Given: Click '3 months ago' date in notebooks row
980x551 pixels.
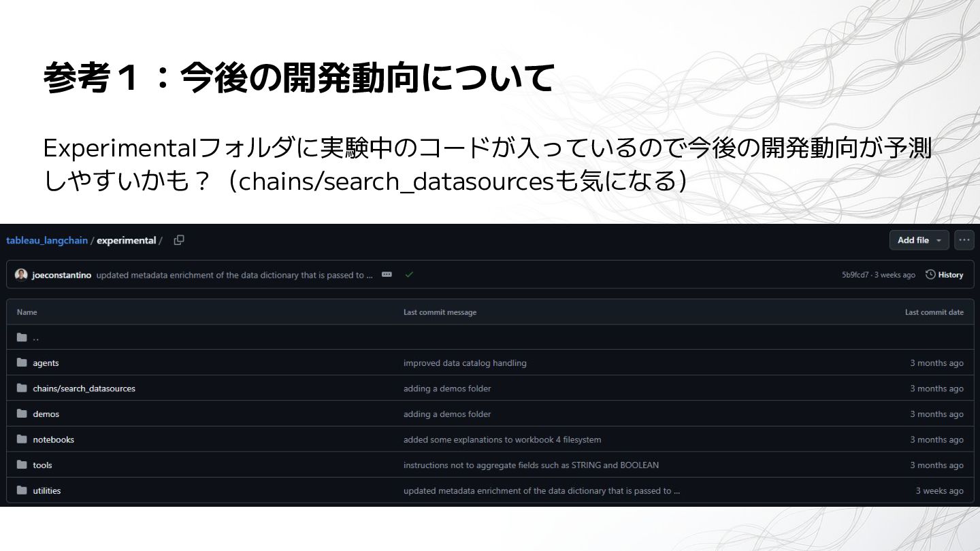Looking at the screenshot, I should 937,439.
